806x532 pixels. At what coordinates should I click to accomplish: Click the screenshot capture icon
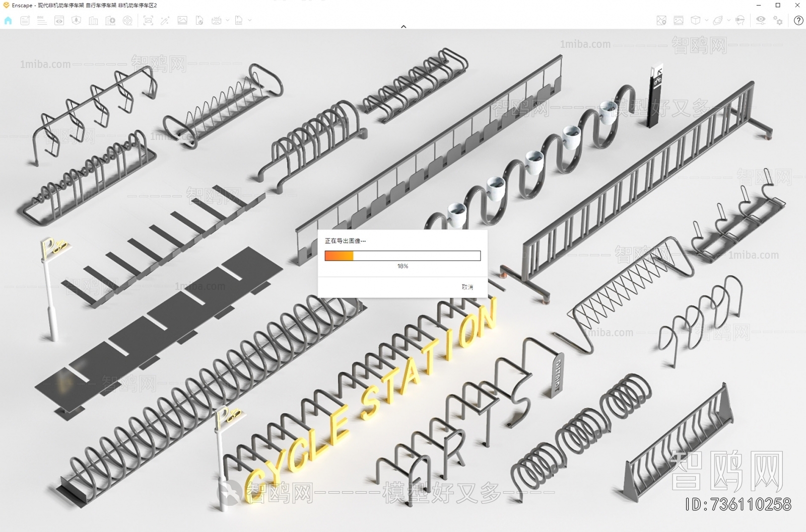(x=148, y=21)
